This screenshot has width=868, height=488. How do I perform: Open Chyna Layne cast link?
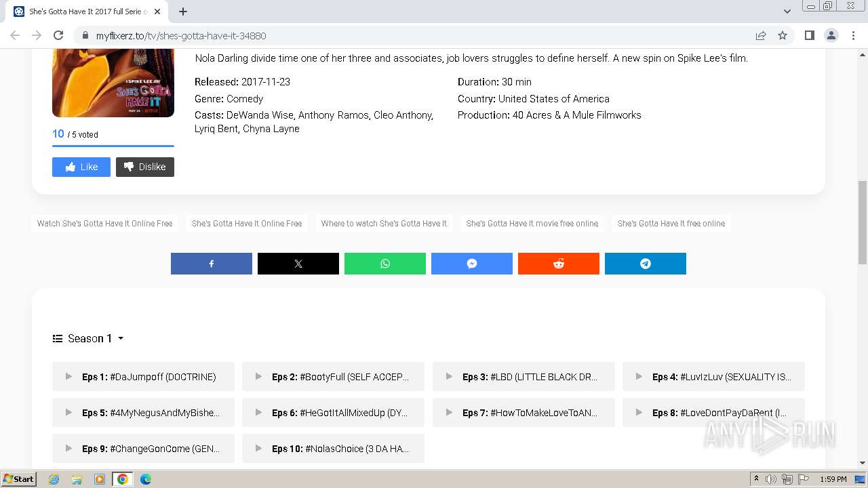tap(271, 129)
